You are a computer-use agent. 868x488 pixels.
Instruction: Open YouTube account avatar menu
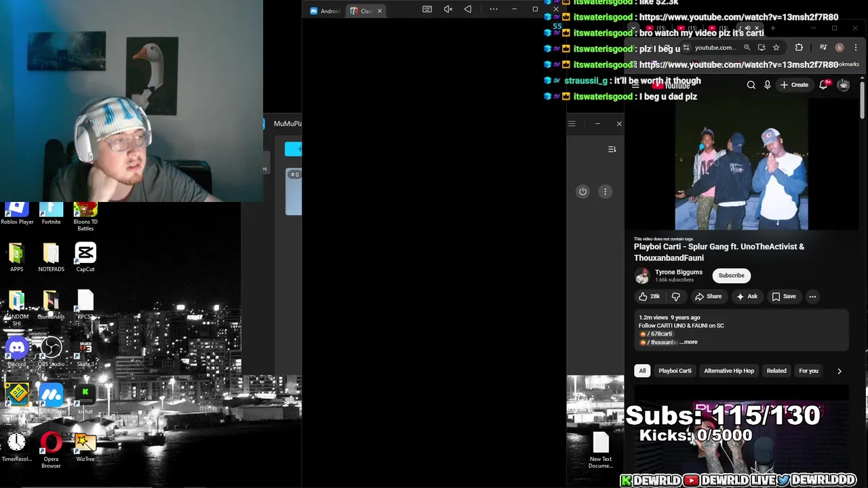pyautogui.click(x=844, y=85)
